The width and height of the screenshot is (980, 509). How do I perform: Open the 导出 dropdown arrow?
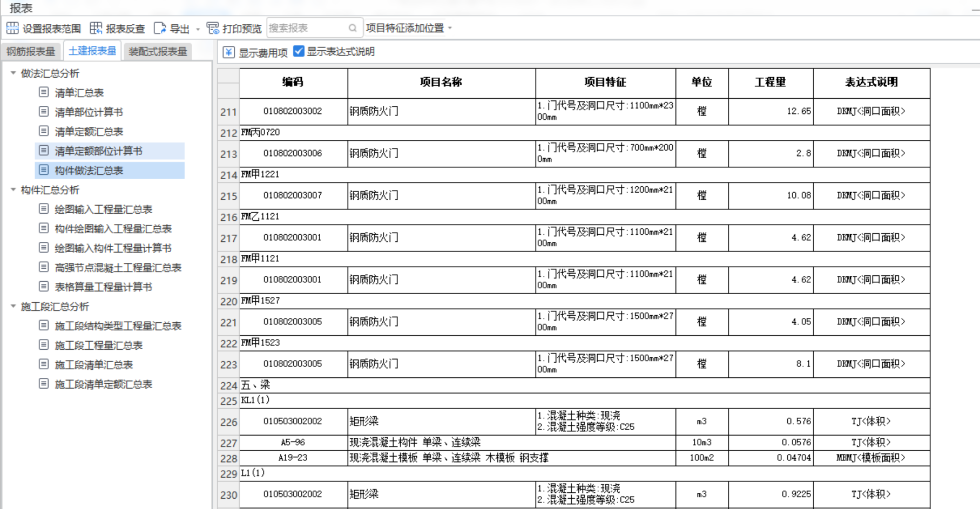(198, 29)
